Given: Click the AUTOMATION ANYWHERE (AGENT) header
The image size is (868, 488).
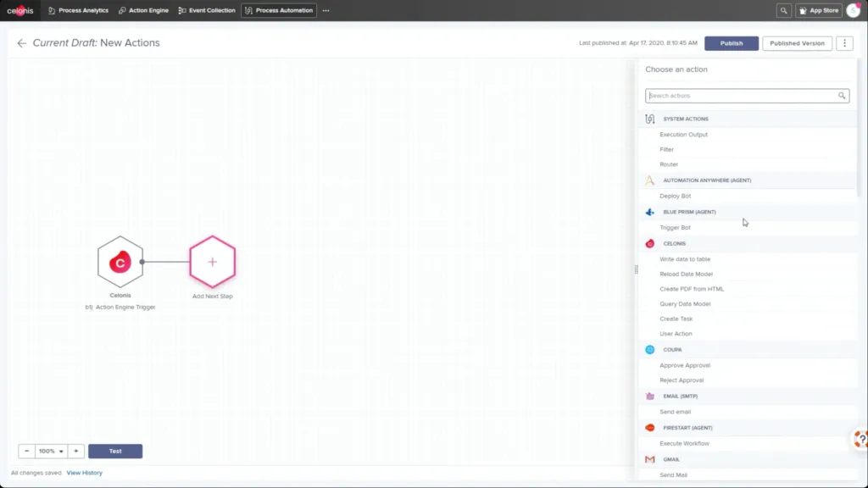Looking at the screenshot, I should 707,180.
